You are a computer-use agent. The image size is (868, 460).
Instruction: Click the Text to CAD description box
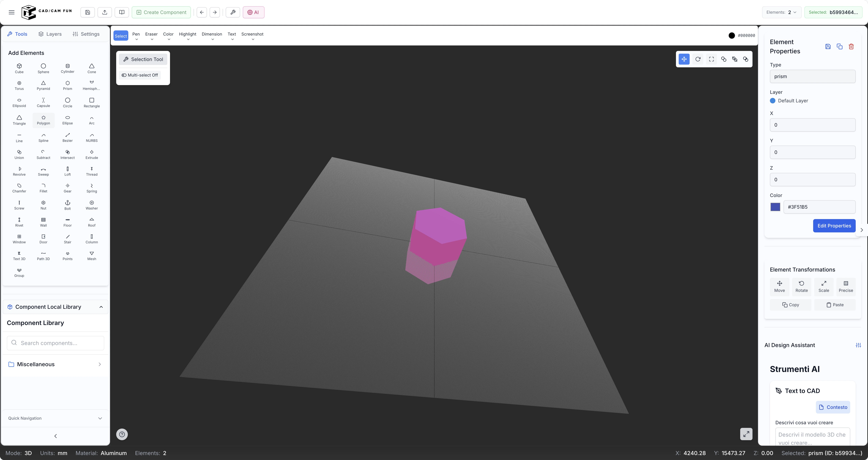[812, 437]
